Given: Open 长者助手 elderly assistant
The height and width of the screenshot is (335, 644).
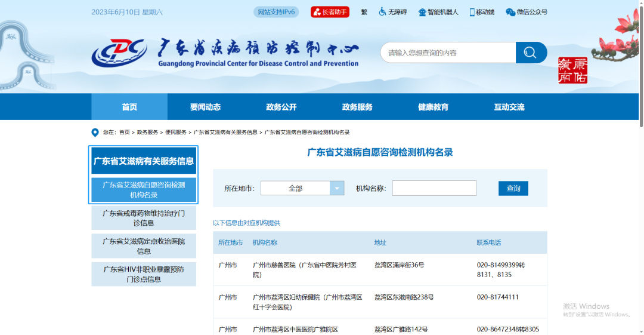Looking at the screenshot, I should (330, 12).
